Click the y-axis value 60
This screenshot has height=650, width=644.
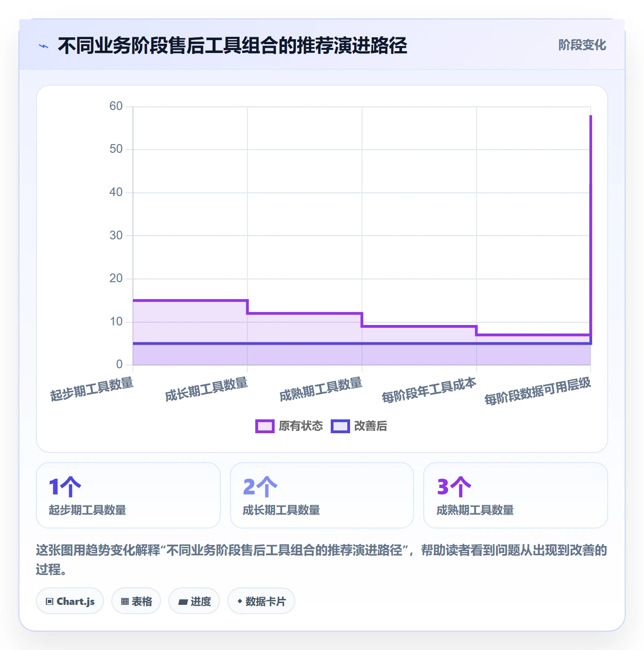pos(116,106)
